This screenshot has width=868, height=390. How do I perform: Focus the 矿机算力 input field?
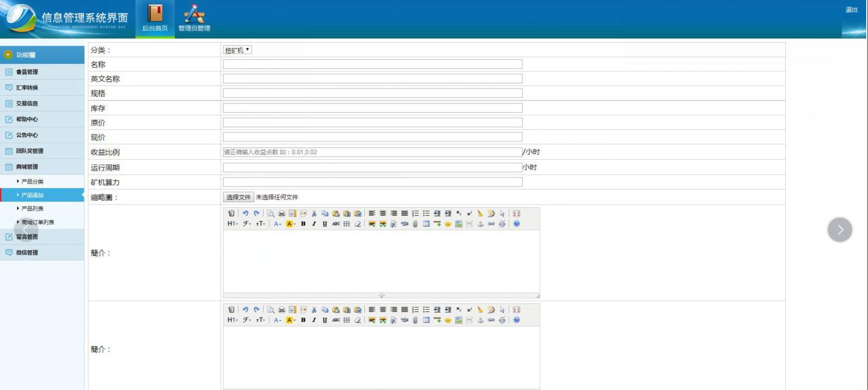click(373, 182)
